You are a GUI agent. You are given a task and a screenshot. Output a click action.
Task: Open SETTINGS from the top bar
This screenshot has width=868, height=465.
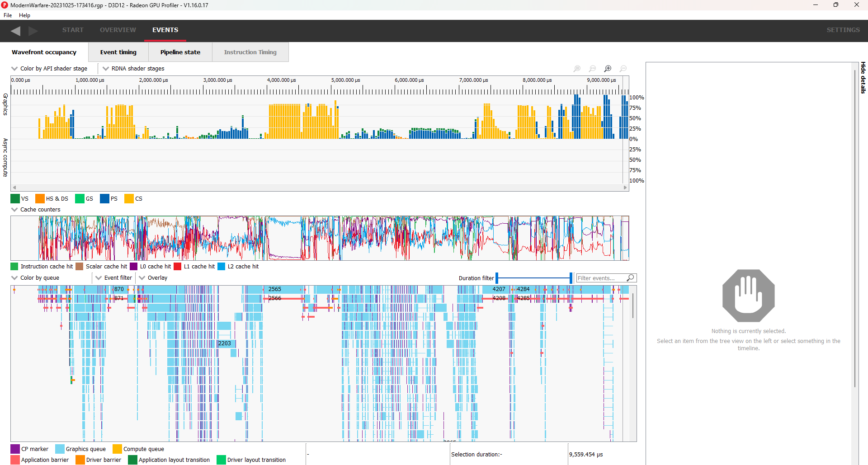coord(843,30)
